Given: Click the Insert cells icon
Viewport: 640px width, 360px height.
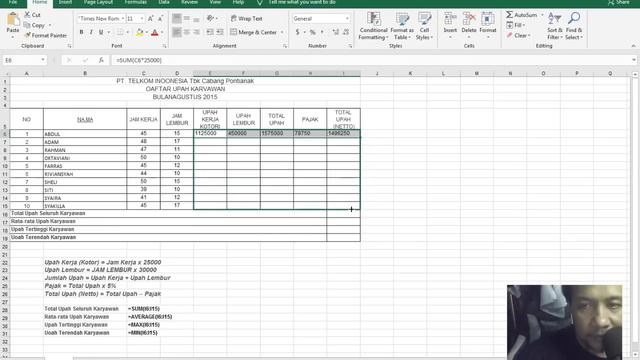Looking at the screenshot, I should tap(450, 19).
